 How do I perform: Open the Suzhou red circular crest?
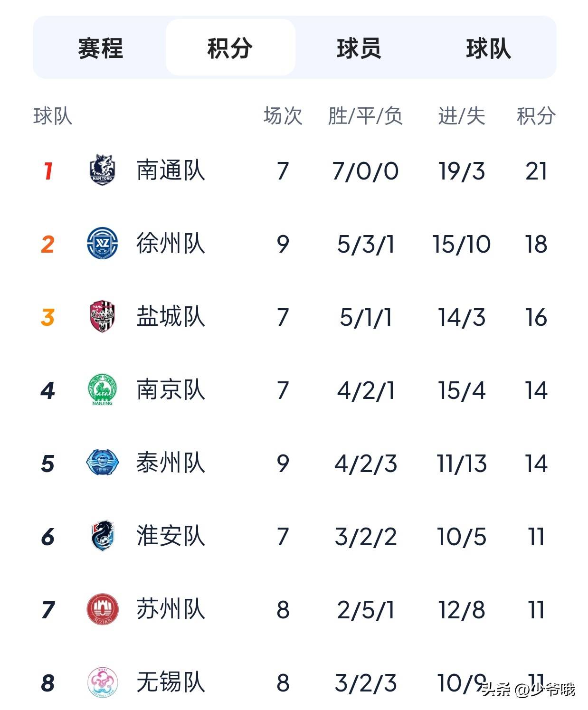coord(102,609)
